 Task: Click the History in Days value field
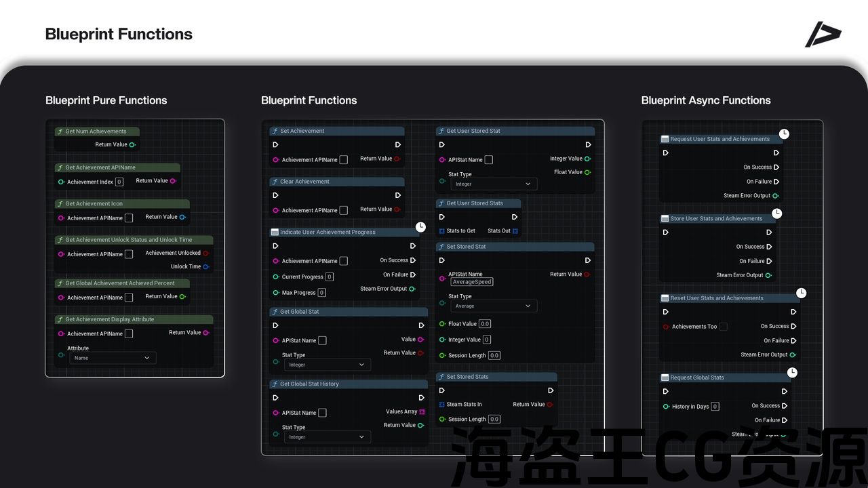click(x=715, y=407)
